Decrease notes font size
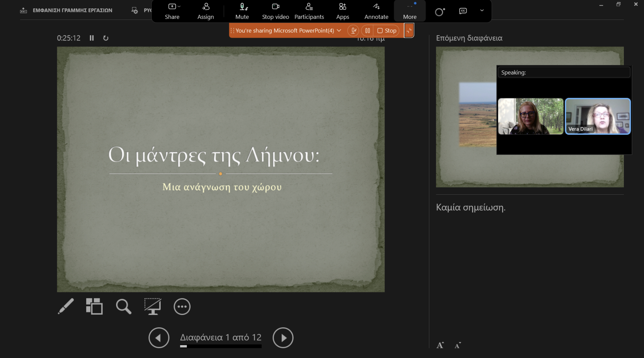The image size is (644, 358). (x=458, y=345)
